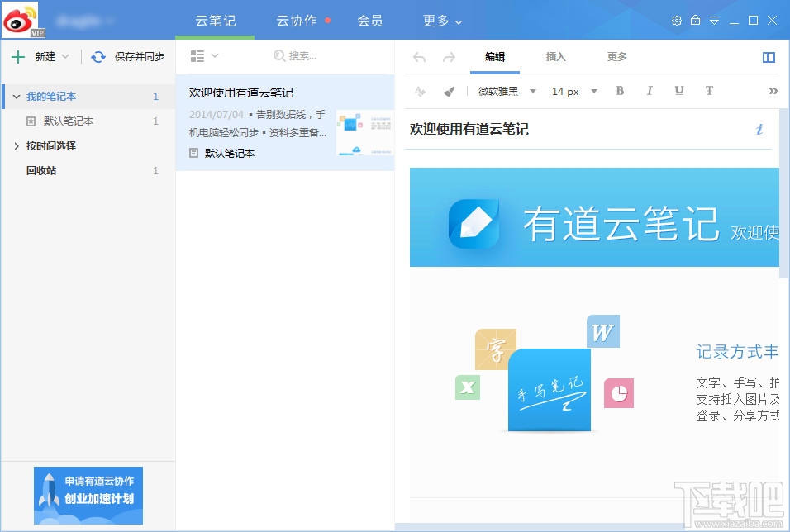Click the Weibo VIP avatar icon

point(22,20)
